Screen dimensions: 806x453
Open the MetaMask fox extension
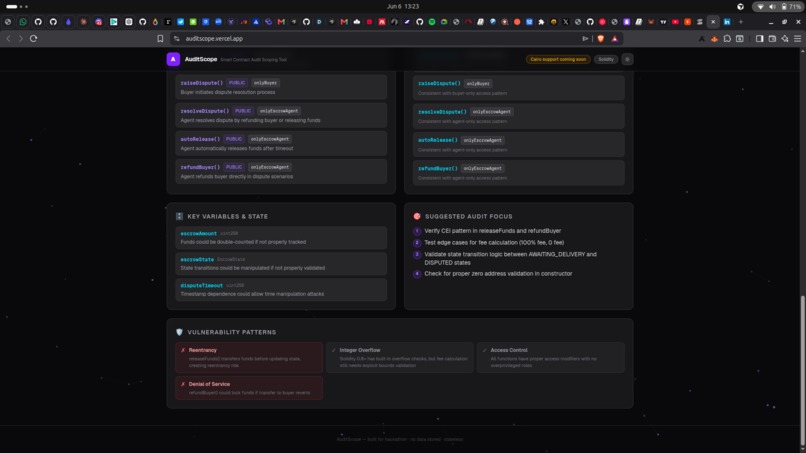click(x=715, y=39)
